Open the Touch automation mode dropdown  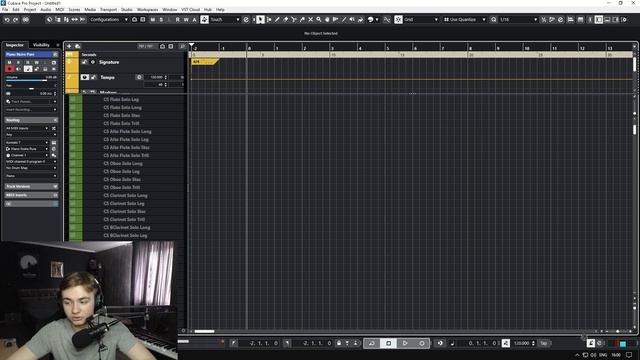pyautogui.click(x=225, y=20)
